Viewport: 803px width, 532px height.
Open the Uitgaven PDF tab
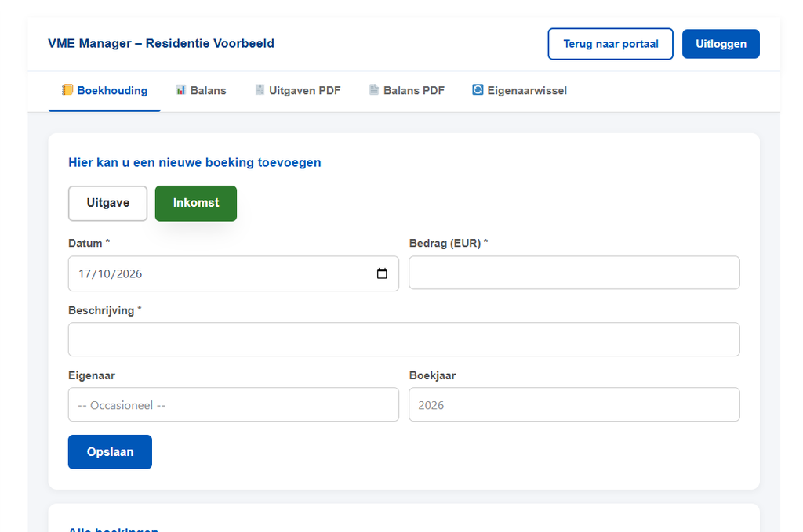(298, 91)
